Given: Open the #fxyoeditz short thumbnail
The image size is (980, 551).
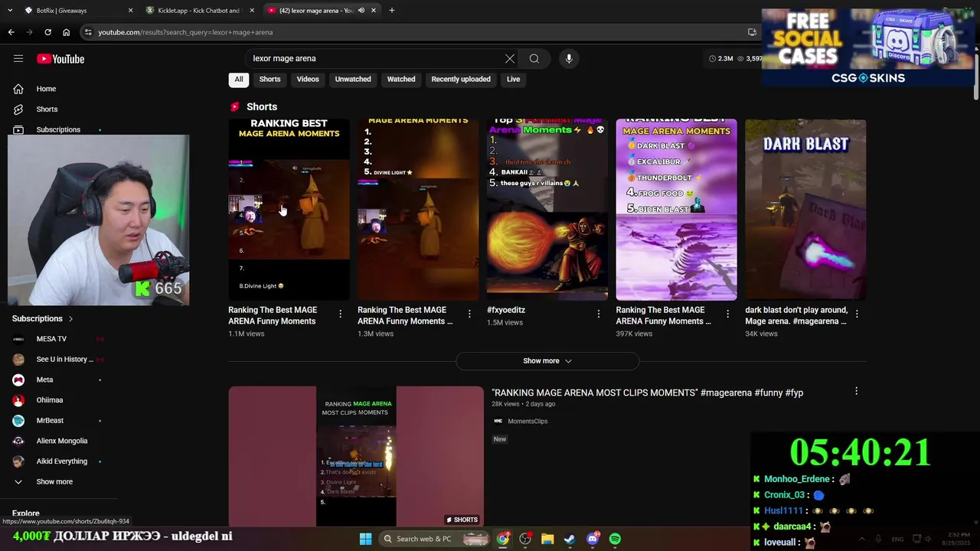Looking at the screenshot, I should (x=547, y=209).
